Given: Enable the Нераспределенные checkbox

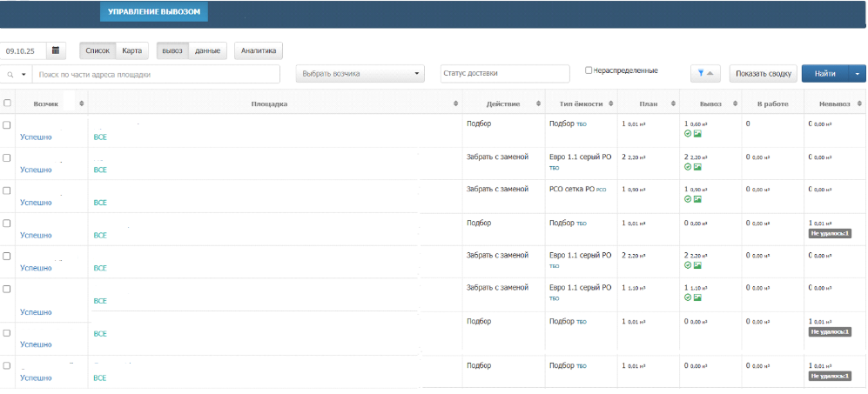Looking at the screenshot, I should 589,70.
